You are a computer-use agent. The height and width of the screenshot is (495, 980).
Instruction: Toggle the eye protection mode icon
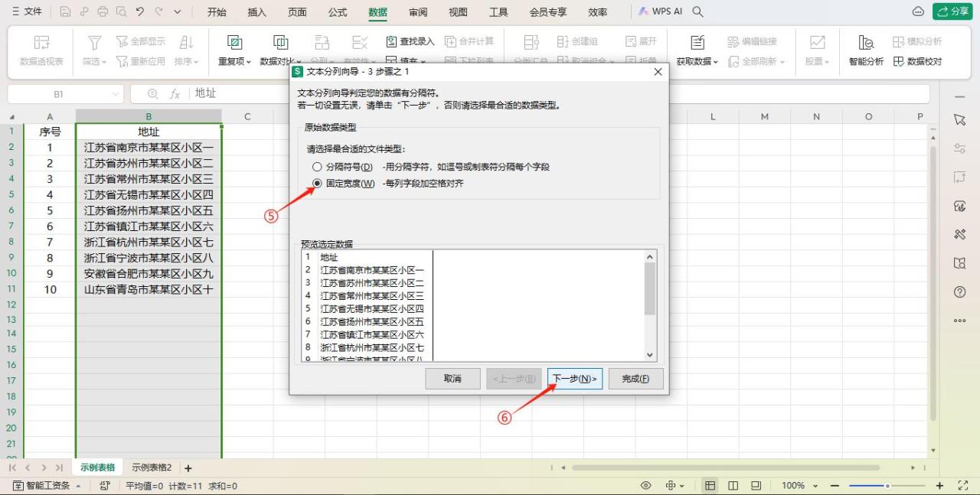(x=646, y=486)
